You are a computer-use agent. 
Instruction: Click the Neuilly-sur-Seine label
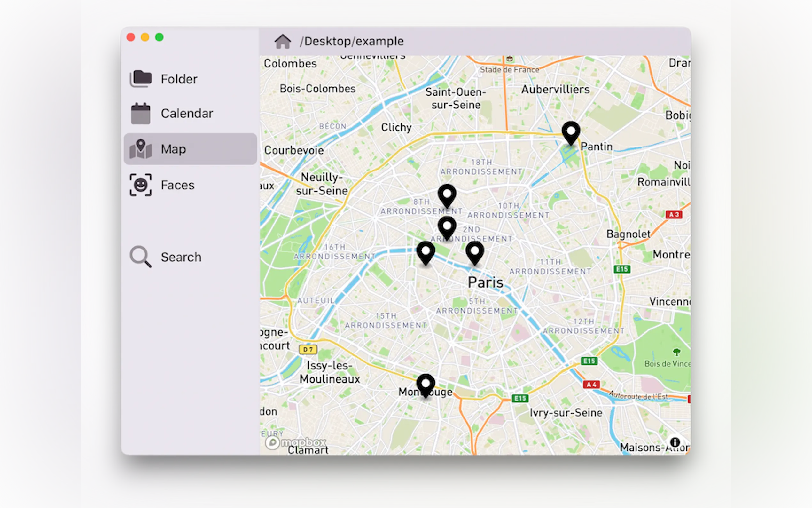click(322, 184)
